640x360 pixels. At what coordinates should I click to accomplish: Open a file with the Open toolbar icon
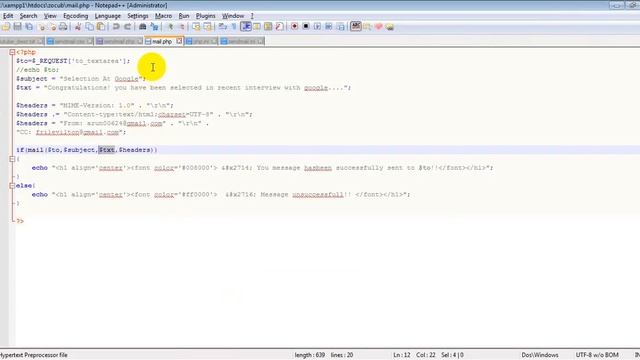pos(6,27)
